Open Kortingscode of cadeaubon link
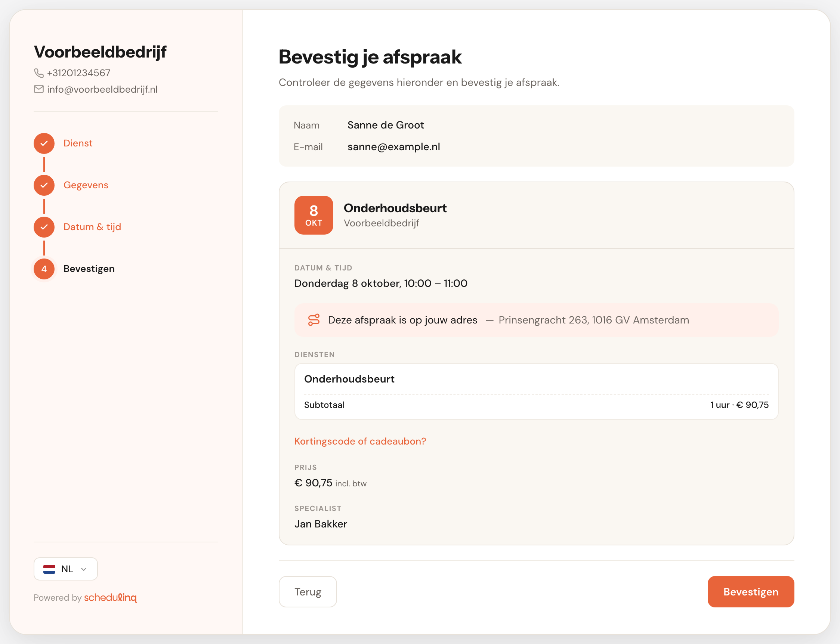The height and width of the screenshot is (644, 840). pos(360,441)
